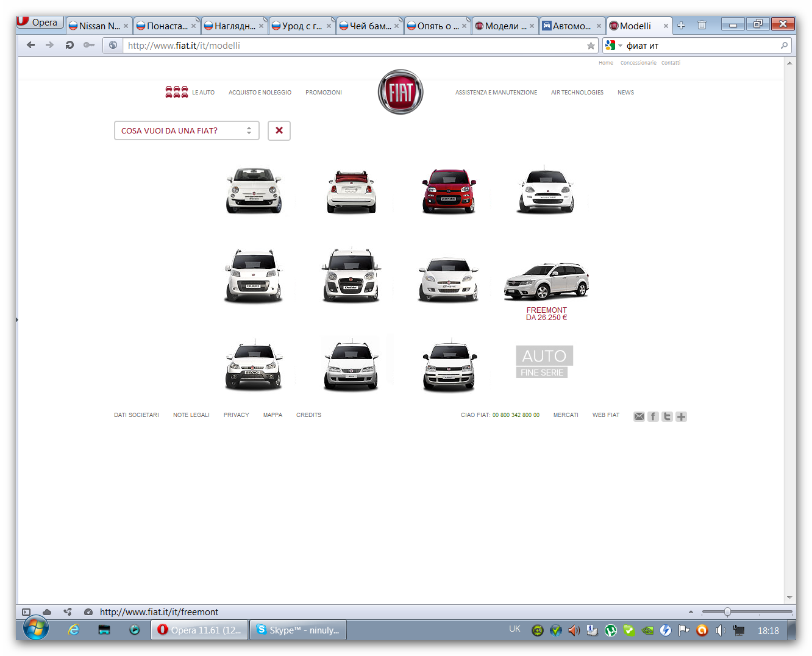This screenshot has height=656, width=812.
Task: Open the LE AUTO menu
Action: 204,93
